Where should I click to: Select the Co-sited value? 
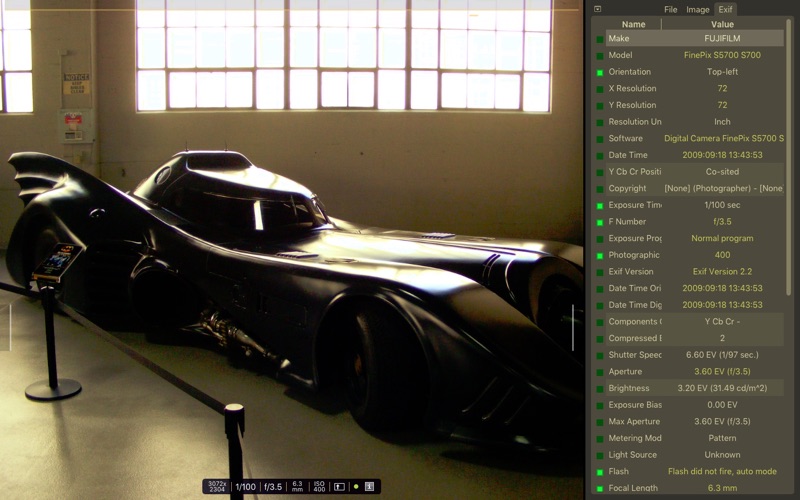click(722, 172)
